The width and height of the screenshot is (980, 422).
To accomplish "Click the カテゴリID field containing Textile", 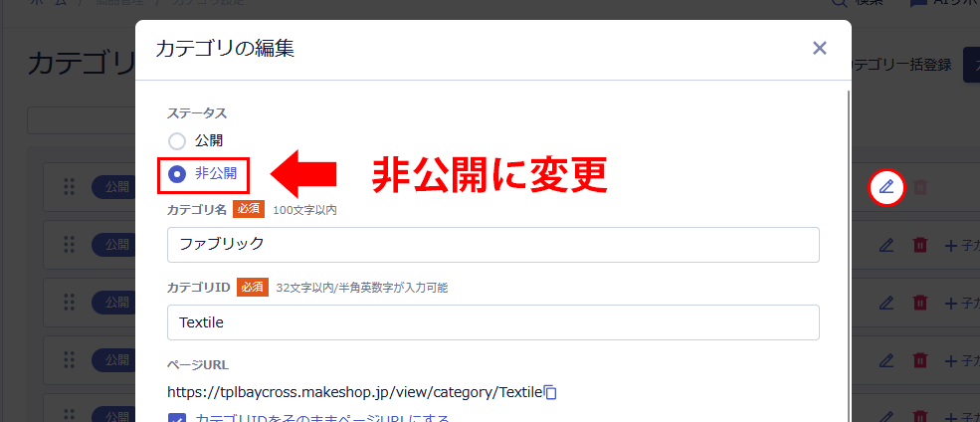I will [x=493, y=322].
